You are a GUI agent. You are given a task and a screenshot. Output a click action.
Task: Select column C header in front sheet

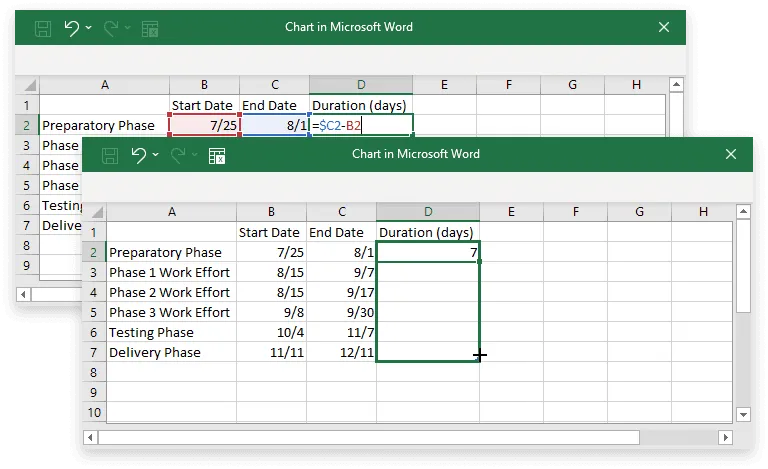coord(342,211)
